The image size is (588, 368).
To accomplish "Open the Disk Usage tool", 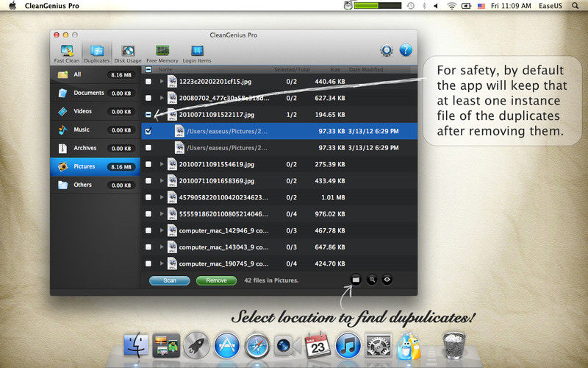I will 128,54.
